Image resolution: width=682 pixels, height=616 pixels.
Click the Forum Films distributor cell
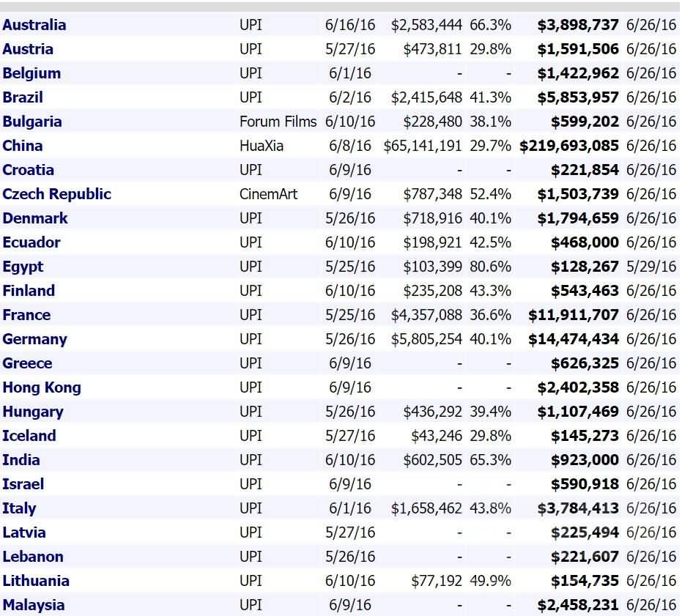tap(278, 122)
